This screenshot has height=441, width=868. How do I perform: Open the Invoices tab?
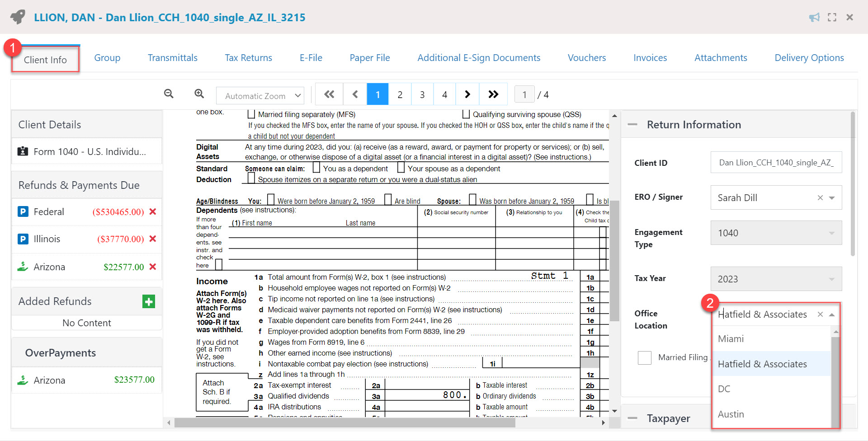[650, 58]
